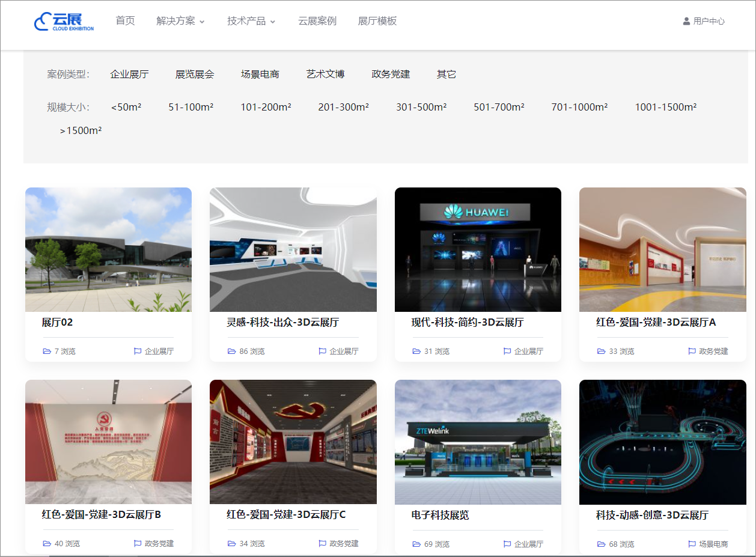Click folder icon next to 31 浏览
This screenshot has height=557, width=756.
pyautogui.click(x=416, y=352)
